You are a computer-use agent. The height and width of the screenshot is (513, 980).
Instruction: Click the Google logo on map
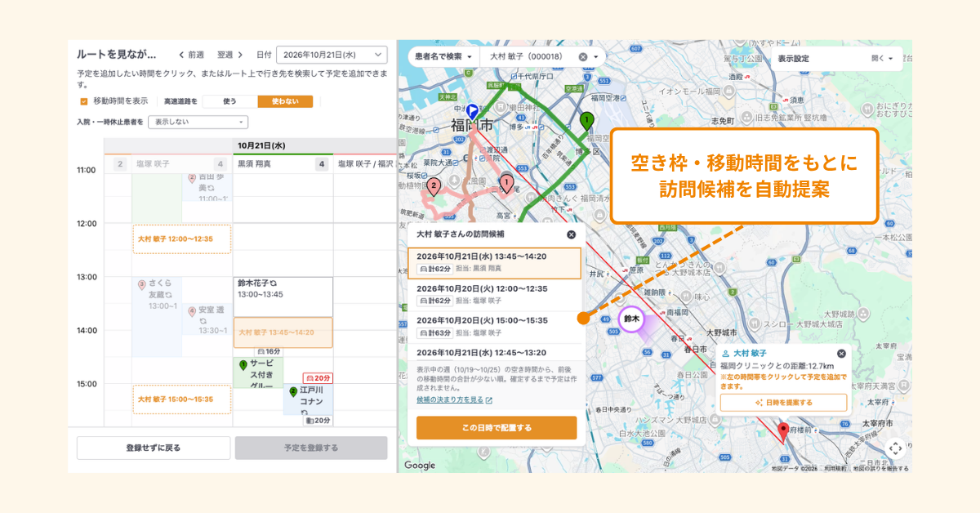click(x=420, y=465)
